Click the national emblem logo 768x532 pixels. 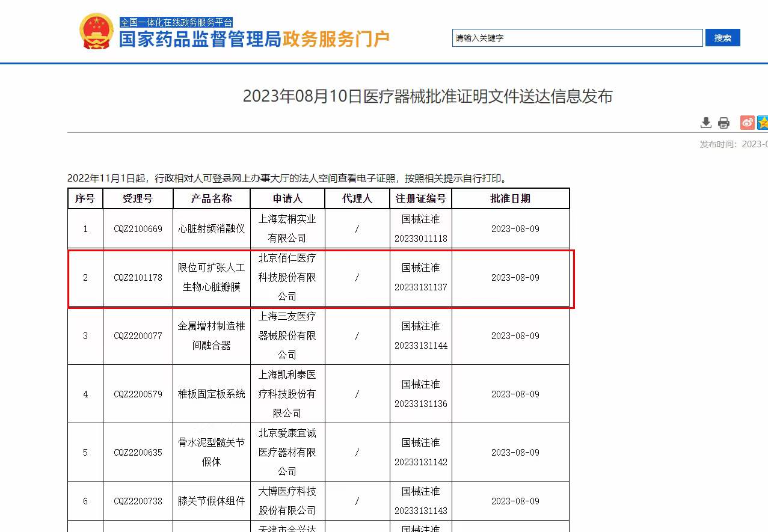click(96, 32)
